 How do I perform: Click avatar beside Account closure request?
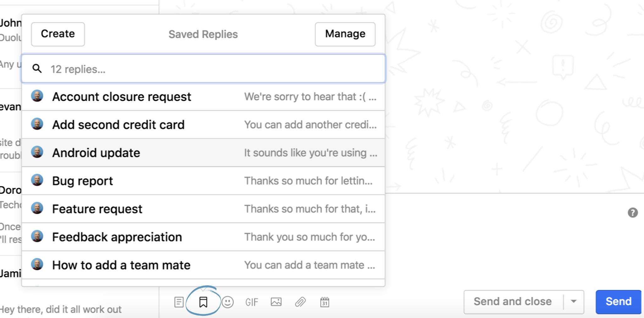pyautogui.click(x=37, y=96)
